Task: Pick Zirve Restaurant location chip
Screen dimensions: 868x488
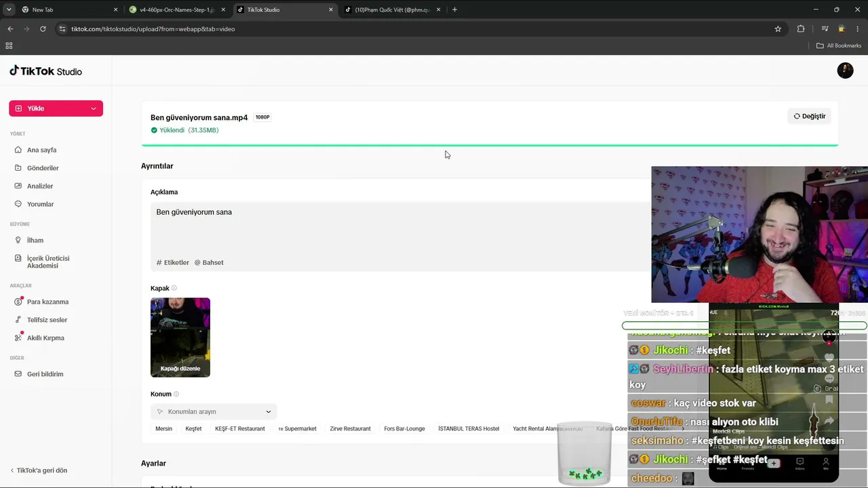Action: click(x=350, y=428)
